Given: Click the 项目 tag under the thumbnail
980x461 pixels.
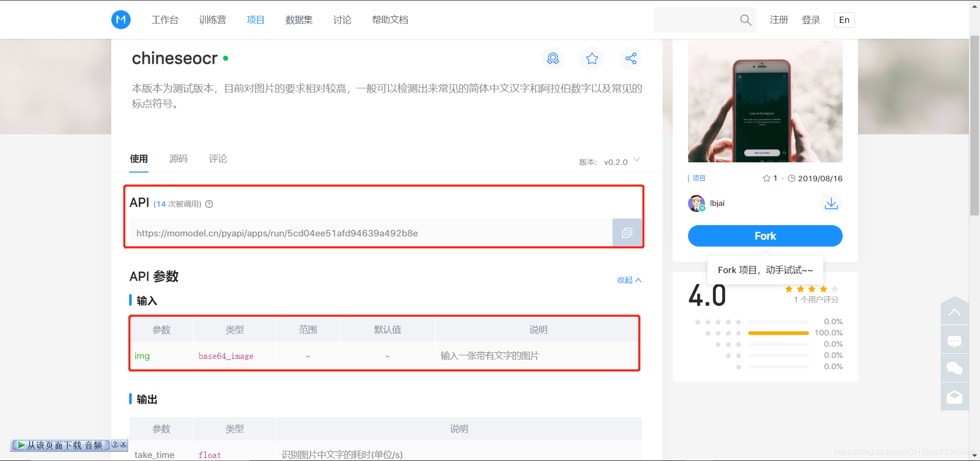Looking at the screenshot, I should 699,178.
